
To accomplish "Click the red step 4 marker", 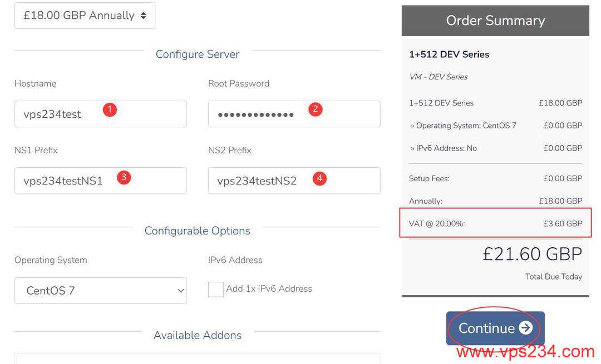I will (x=319, y=178).
